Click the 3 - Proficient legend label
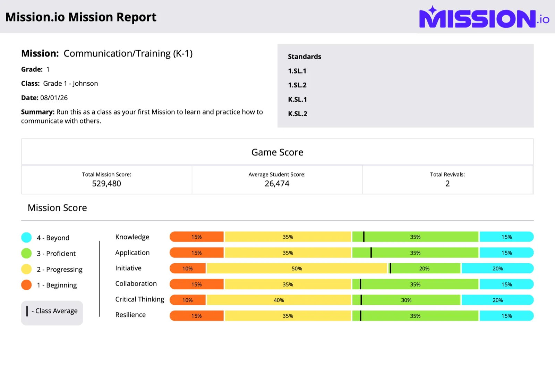The width and height of the screenshot is (555, 392). (x=56, y=254)
